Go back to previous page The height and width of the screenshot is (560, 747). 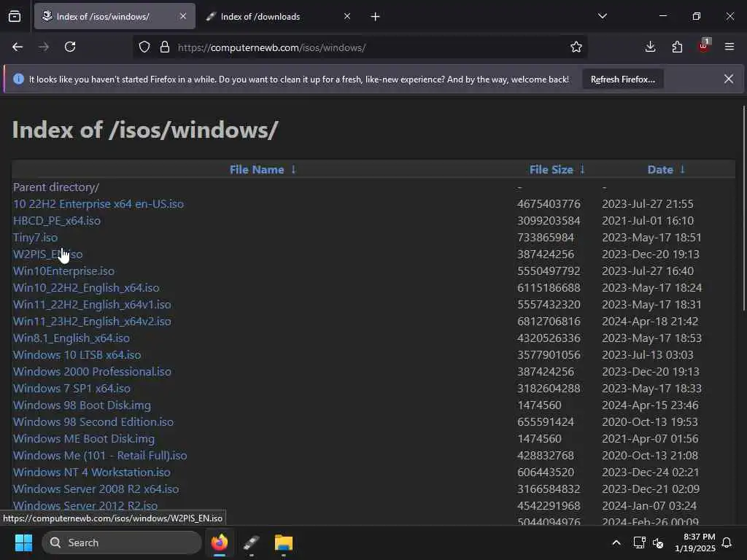click(18, 47)
